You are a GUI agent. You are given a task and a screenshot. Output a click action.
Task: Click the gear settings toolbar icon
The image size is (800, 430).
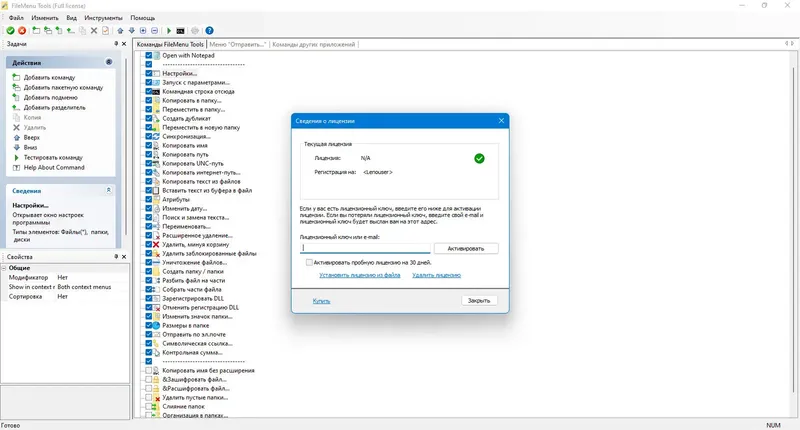pos(195,31)
